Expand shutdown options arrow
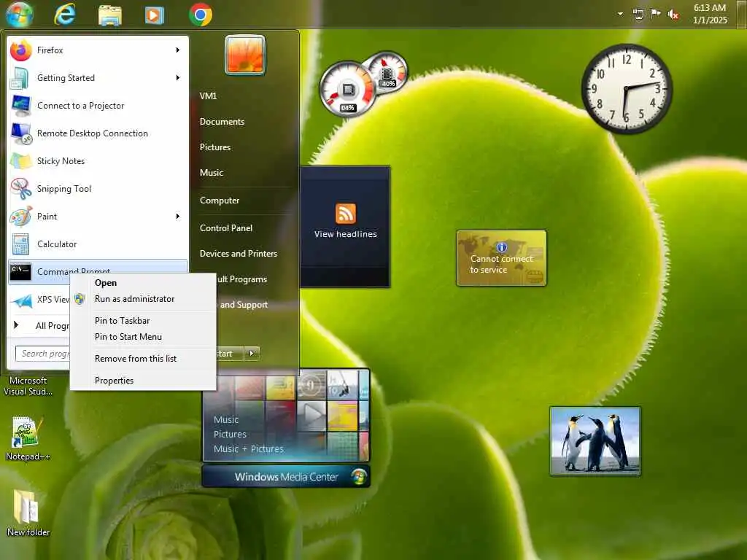 (x=252, y=354)
